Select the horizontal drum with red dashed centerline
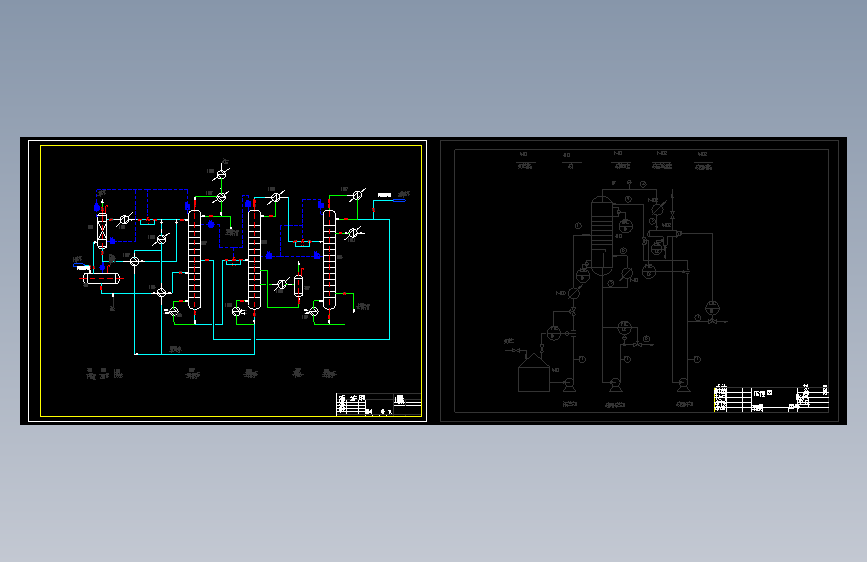 (102, 279)
